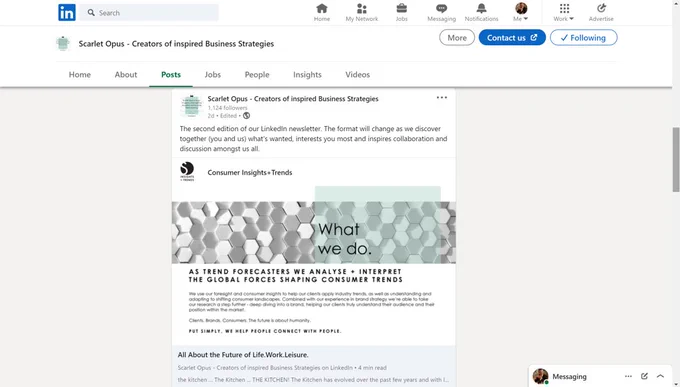The image size is (680, 387).
Task: Open the More button on the company header
Action: click(x=457, y=38)
